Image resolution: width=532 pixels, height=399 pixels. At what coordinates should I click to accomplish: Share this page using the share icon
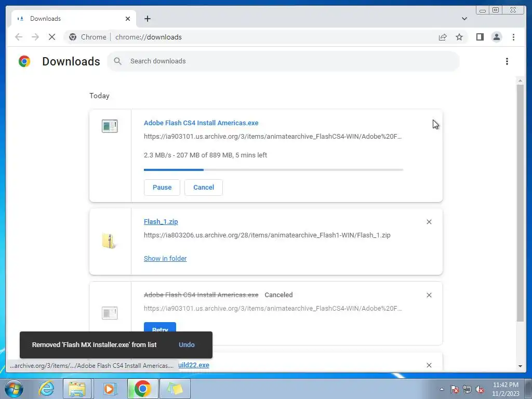click(x=443, y=37)
